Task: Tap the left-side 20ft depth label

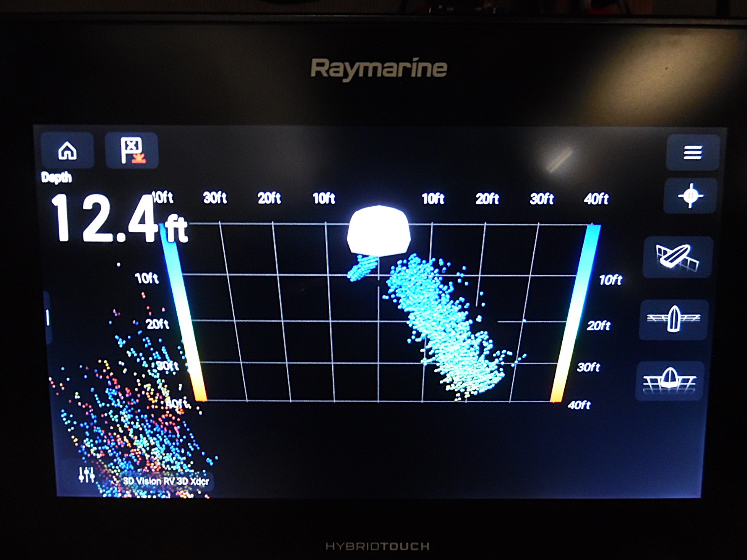Action: (x=157, y=324)
